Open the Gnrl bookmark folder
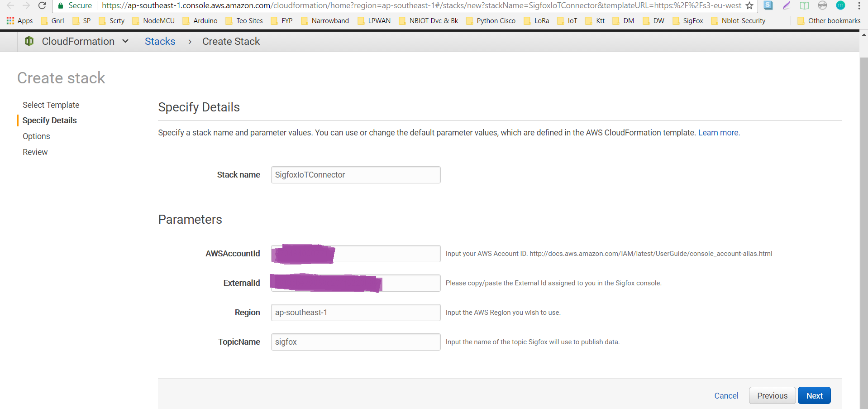 point(52,21)
